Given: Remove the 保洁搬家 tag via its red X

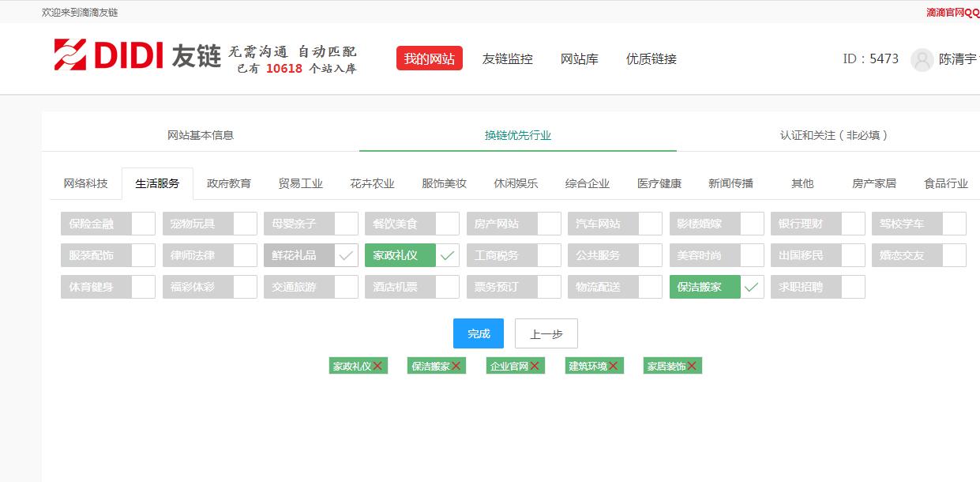Looking at the screenshot, I should pyautogui.click(x=457, y=366).
